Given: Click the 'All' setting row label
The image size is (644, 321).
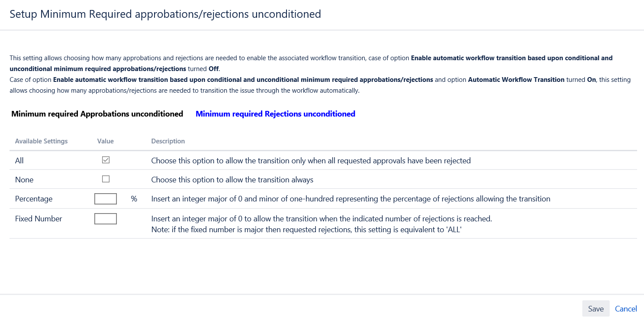Looking at the screenshot, I should click(x=19, y=161).
